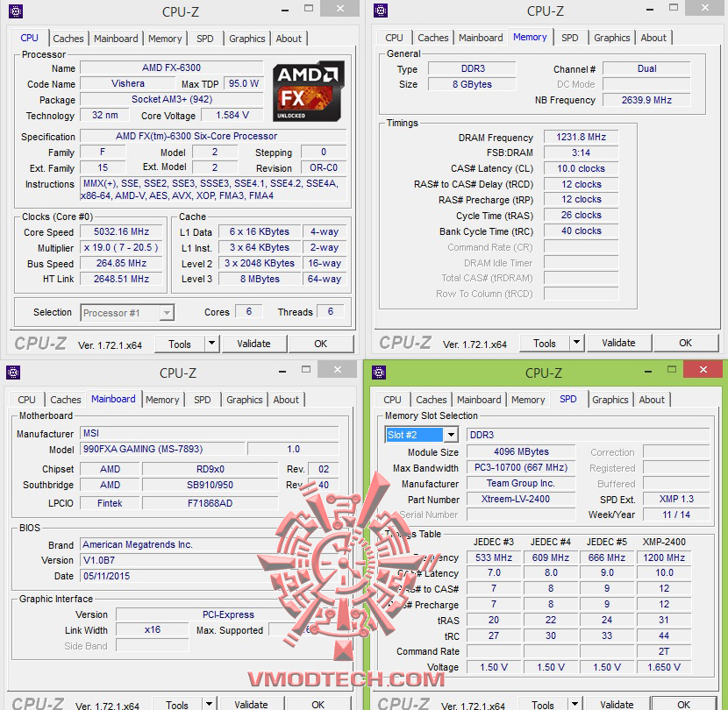Viewport: 728px width, 710px height.
Task: Select the SPD tab in the Memory window
Action: point(569,38)
